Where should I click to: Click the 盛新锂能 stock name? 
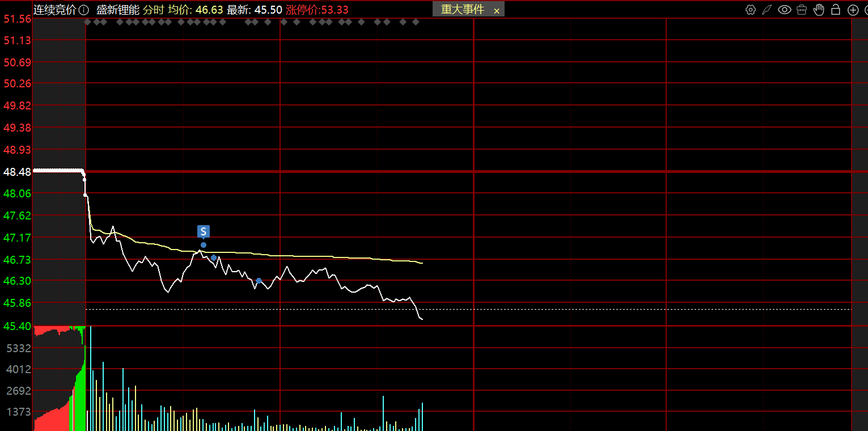[x=117, y=10]
